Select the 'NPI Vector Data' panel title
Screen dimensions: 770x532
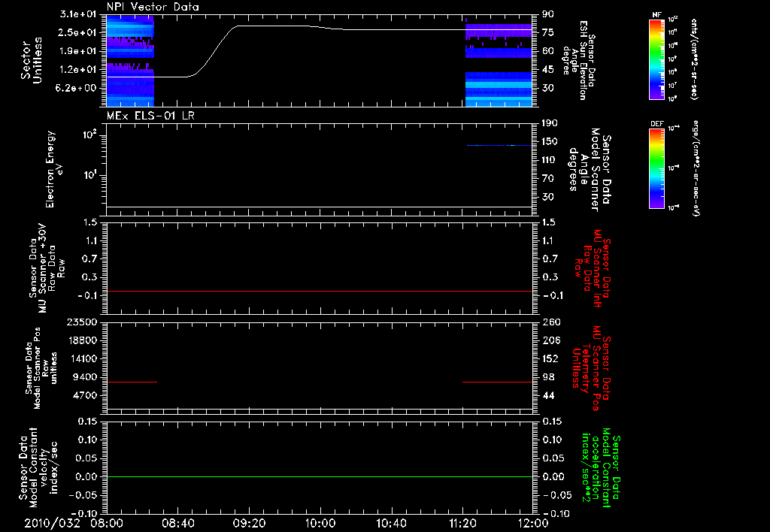pos(153,7)
